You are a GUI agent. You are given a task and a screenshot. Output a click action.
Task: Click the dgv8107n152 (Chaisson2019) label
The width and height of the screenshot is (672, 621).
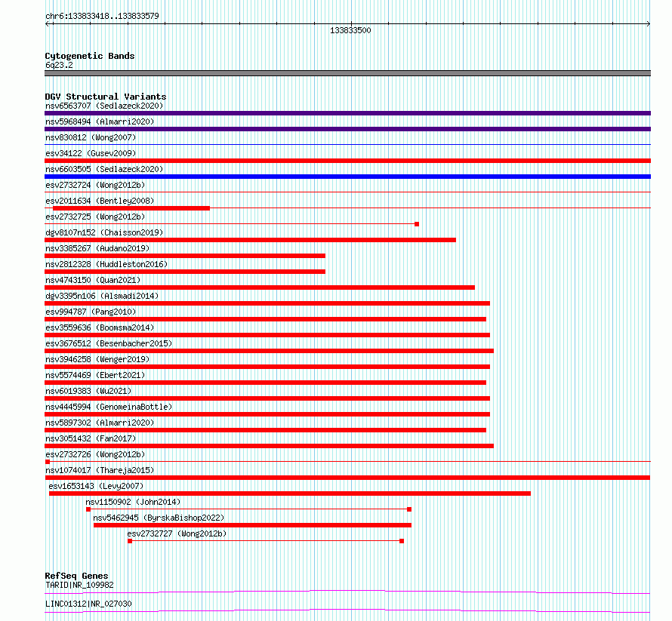[104, 232]
